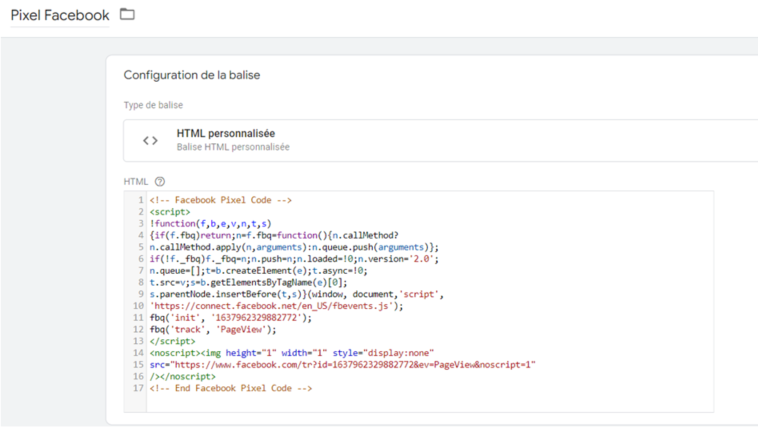Click the folder icon next to Pixel Facebook
Image resolution: width=758 pixels, height=427 pixels.
tap(127, 14)
